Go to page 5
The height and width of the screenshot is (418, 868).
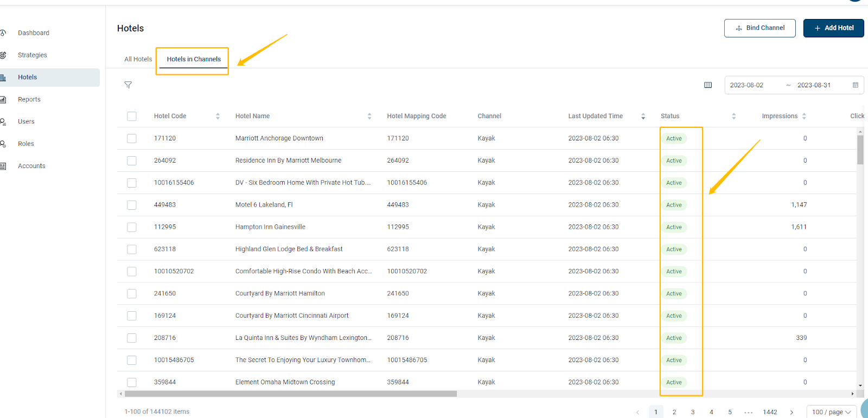(730, 413)
